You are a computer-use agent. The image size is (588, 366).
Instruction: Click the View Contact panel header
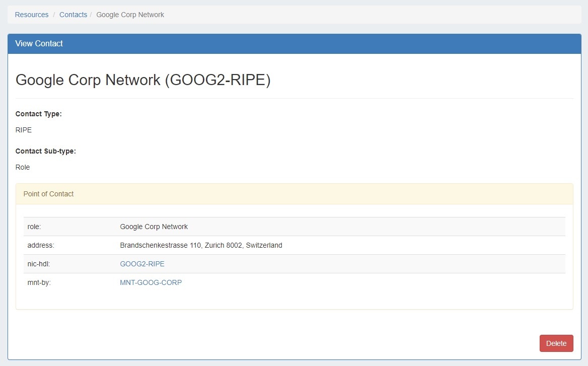[39, 44]
